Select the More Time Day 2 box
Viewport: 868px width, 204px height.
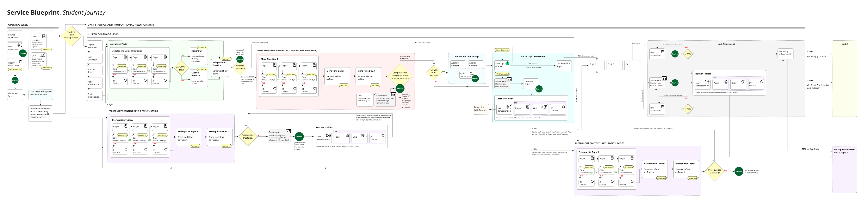[x=337, y=76]
